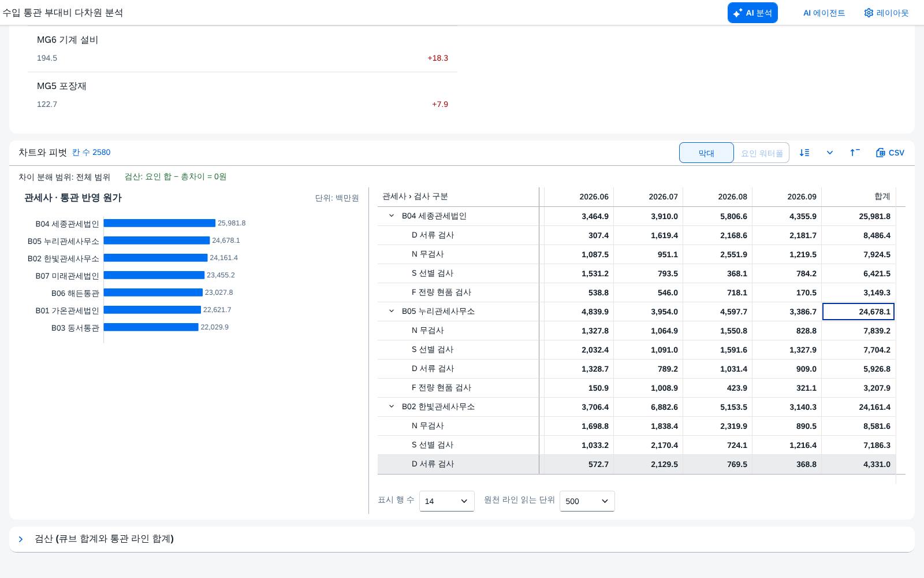Click the 칸 수 2580 label

click(91, 153)
